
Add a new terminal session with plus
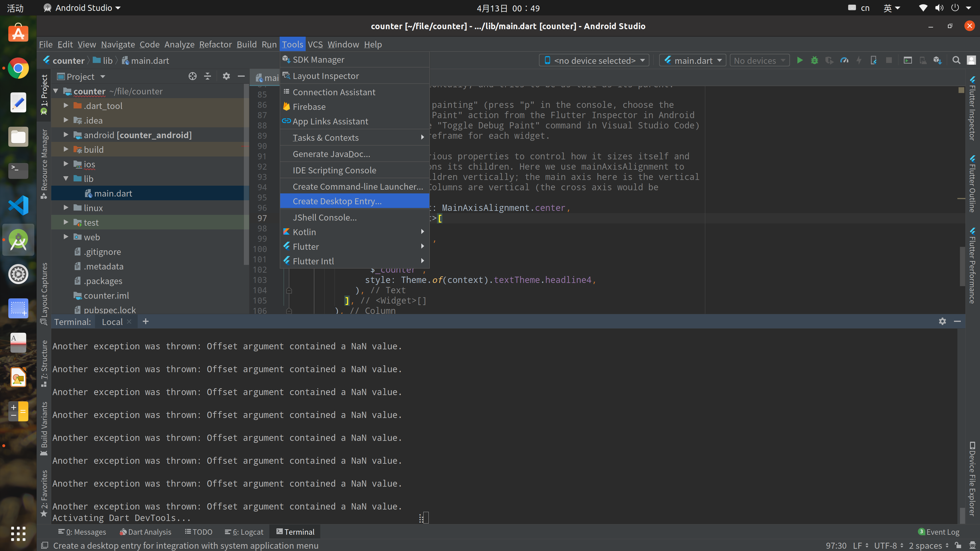145,322
